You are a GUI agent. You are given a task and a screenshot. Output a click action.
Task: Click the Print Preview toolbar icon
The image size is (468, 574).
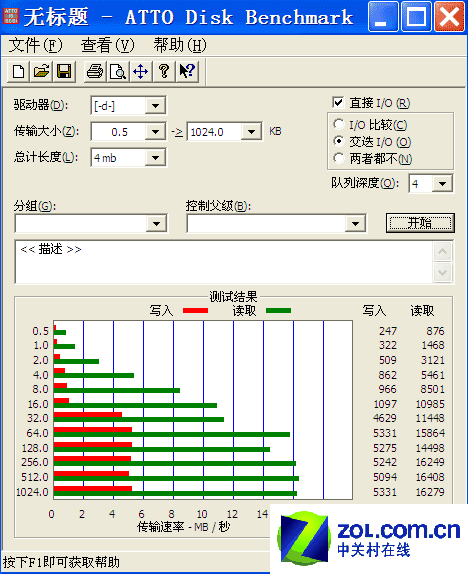118,71
